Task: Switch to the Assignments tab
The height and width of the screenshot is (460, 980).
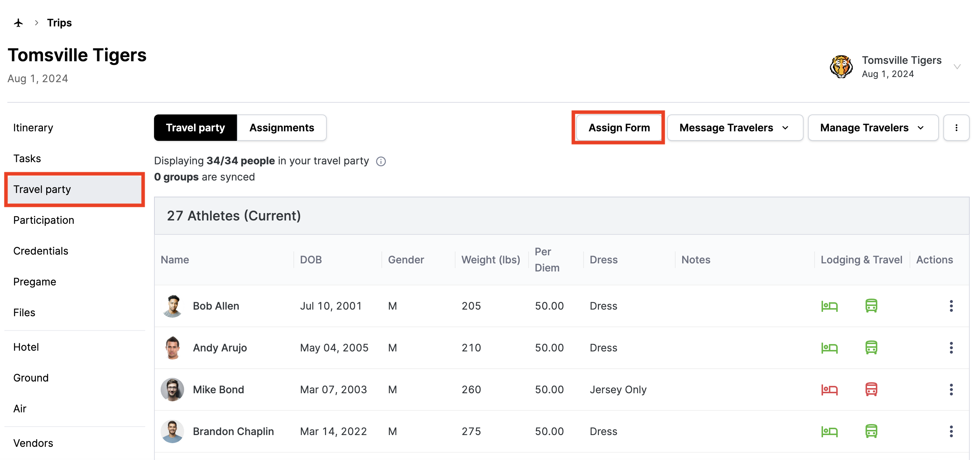Action: coord(282,127)
